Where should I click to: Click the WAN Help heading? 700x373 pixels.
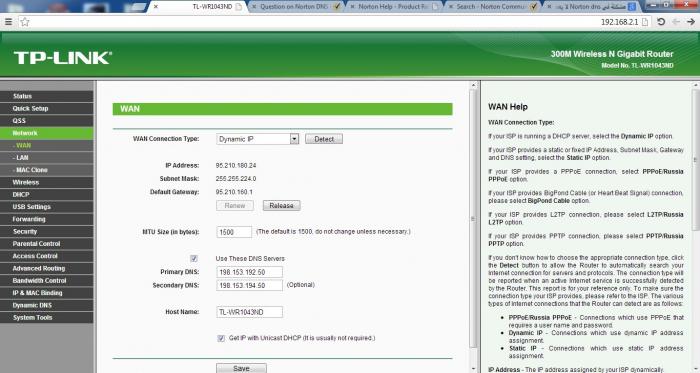pyautogui.click(x=508, y=107)
